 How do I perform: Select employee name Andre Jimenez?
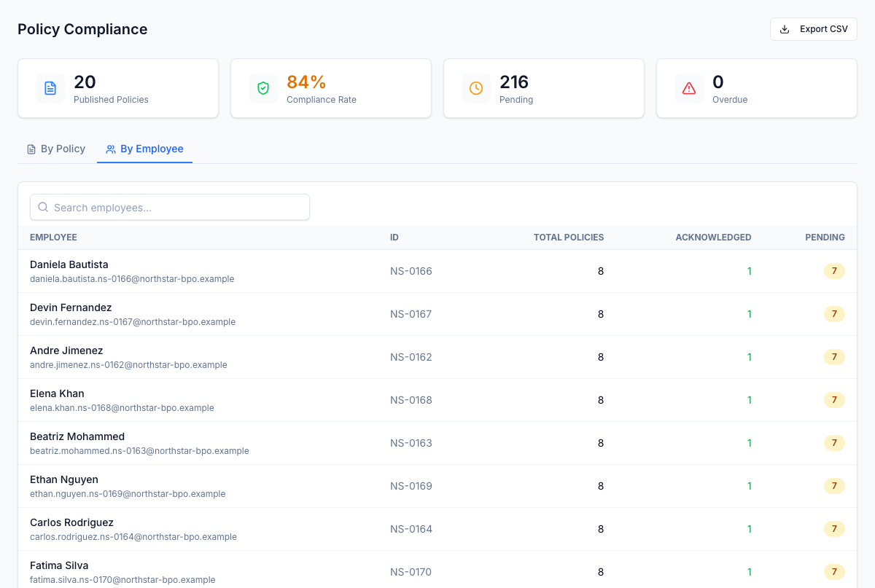(66, 350)
